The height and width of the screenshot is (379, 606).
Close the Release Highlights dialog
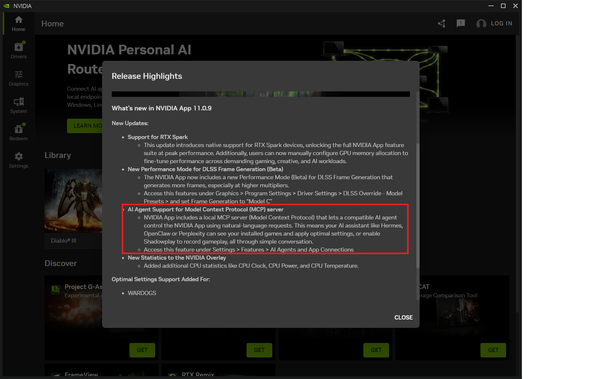403,317
